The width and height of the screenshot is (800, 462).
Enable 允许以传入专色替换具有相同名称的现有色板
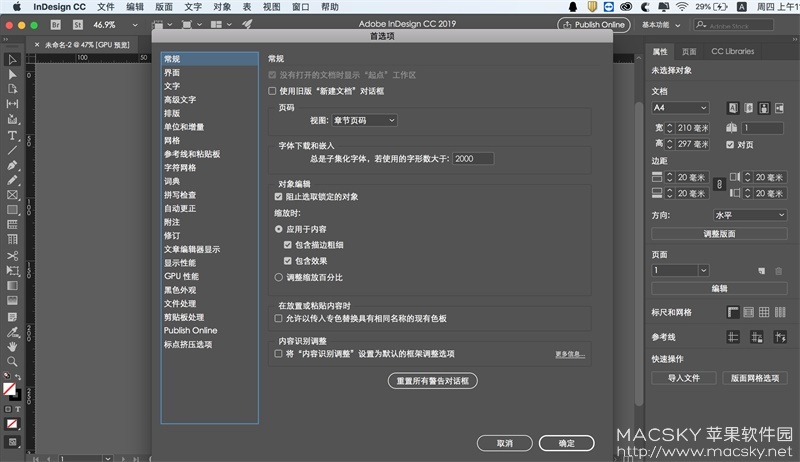[279, 319]
